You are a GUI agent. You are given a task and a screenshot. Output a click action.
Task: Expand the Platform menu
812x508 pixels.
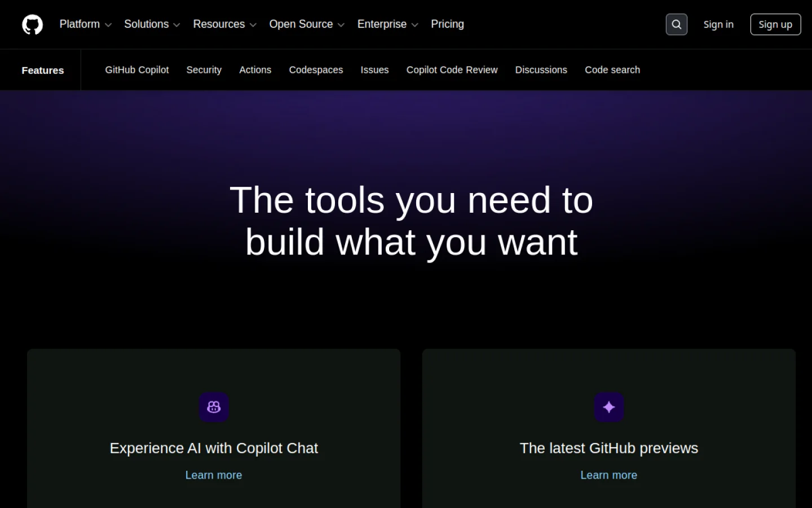(x=86, y=24)
